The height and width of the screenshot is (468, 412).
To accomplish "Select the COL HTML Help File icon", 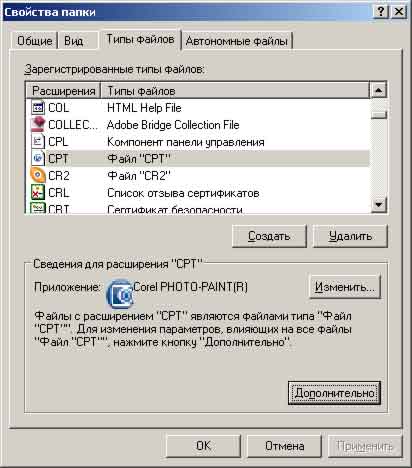I will click(38, 108).
